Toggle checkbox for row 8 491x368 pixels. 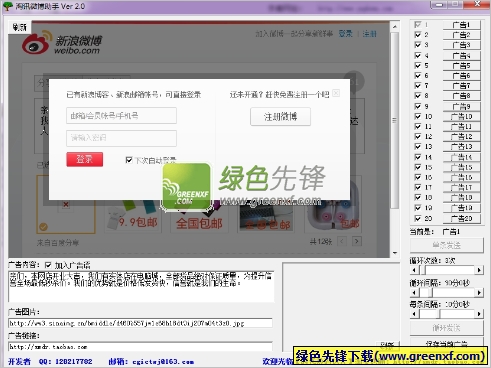tap(417, 96)
